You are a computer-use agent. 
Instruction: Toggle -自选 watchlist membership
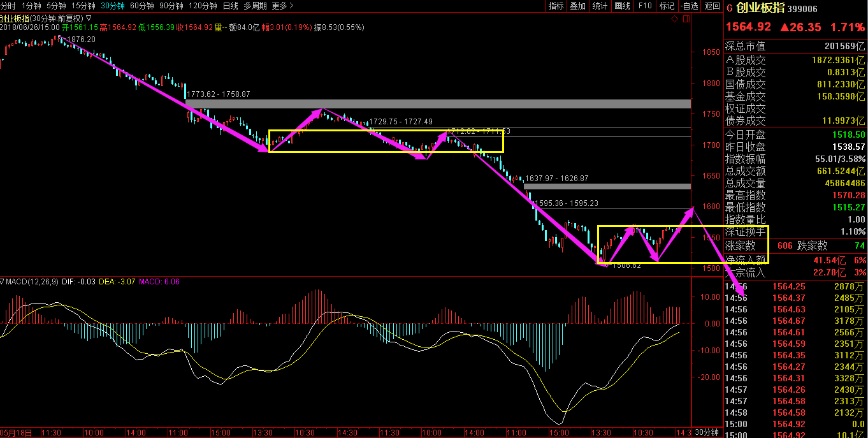[x=689, y=6]
